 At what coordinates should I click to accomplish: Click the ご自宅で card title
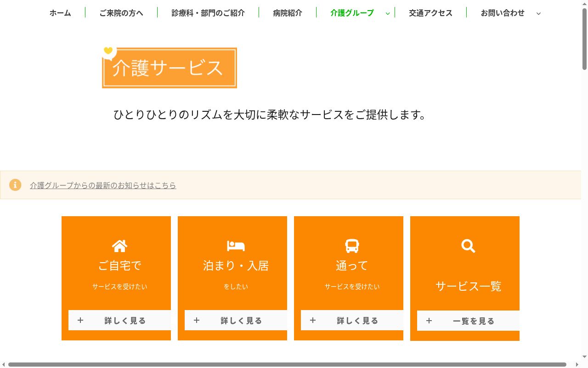[119, 265]
